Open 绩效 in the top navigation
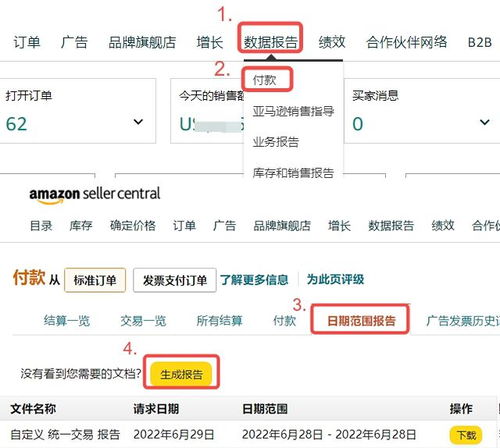This screenshot has width=500, height=448. pos(332,42)
